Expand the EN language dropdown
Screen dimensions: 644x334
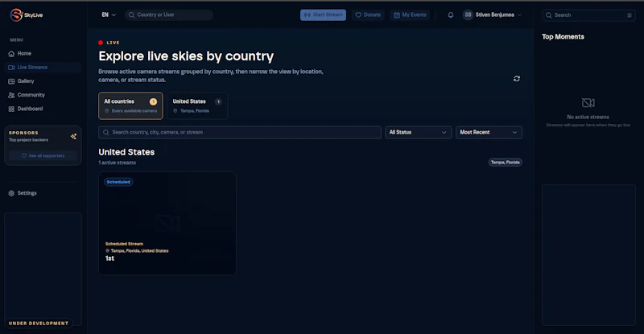click(109, 14)
